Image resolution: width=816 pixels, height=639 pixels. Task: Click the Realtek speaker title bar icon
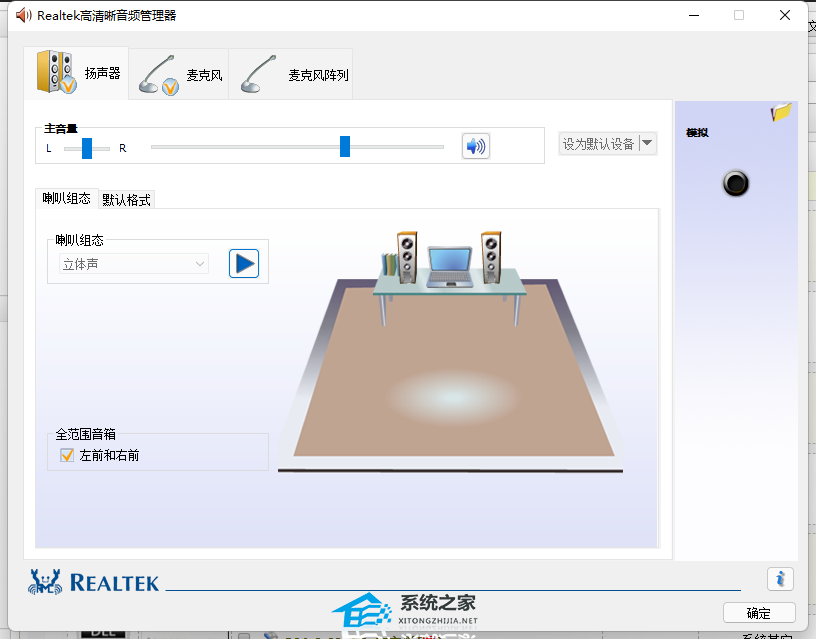(x=23, y=15)
